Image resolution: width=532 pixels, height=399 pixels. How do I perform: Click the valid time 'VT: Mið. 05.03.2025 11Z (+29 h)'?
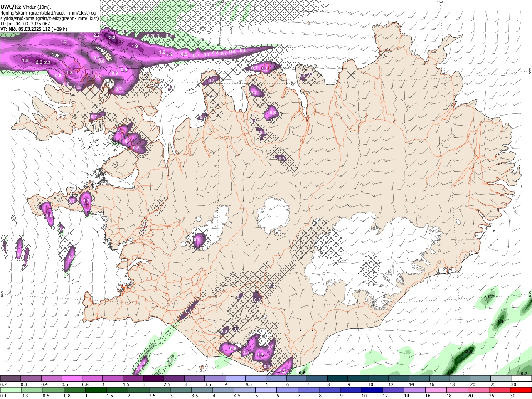[34, 29]
